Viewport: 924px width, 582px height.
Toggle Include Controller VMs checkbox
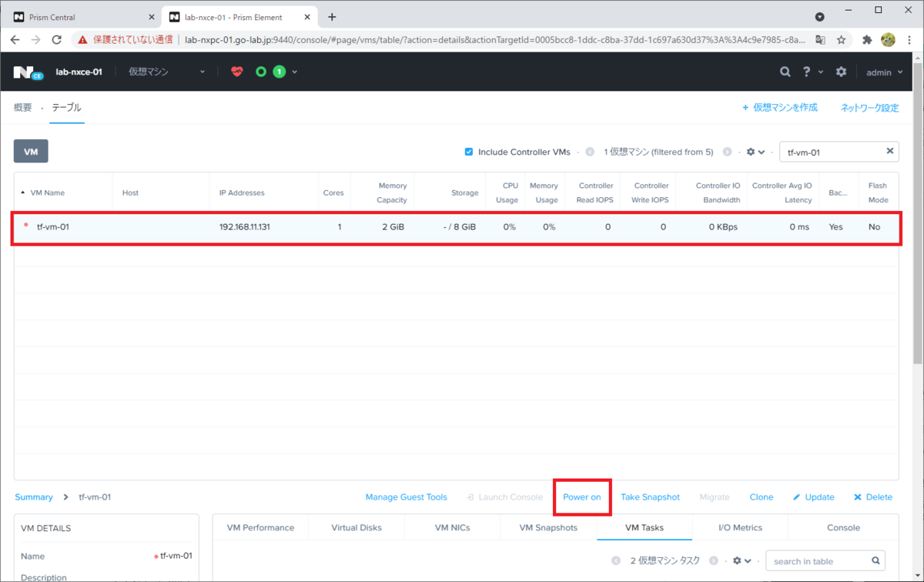[x=469, y=152]
